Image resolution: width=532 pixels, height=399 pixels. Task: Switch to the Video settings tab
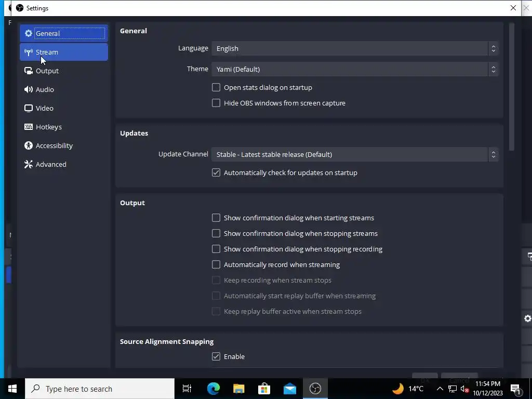click(x=64, y=108)
